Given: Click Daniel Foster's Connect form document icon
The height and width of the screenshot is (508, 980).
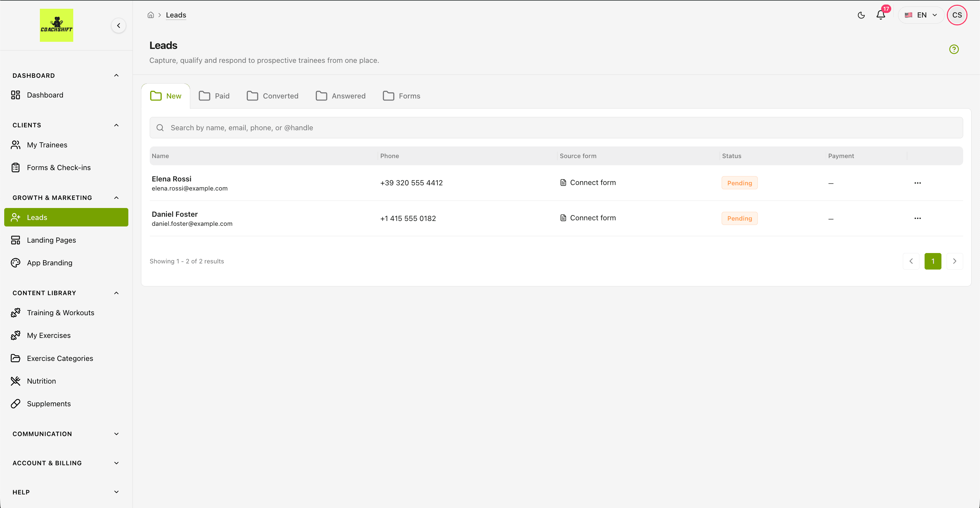Looking at the screenshot, I should (x=563, y=218).
